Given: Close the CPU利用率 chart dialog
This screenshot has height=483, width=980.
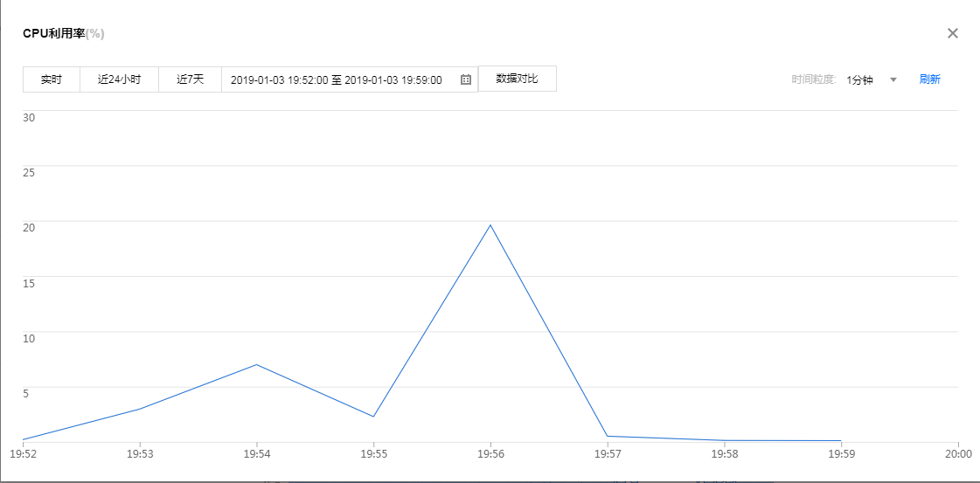Looking at the screenshot, I should (x=953, y=33).
